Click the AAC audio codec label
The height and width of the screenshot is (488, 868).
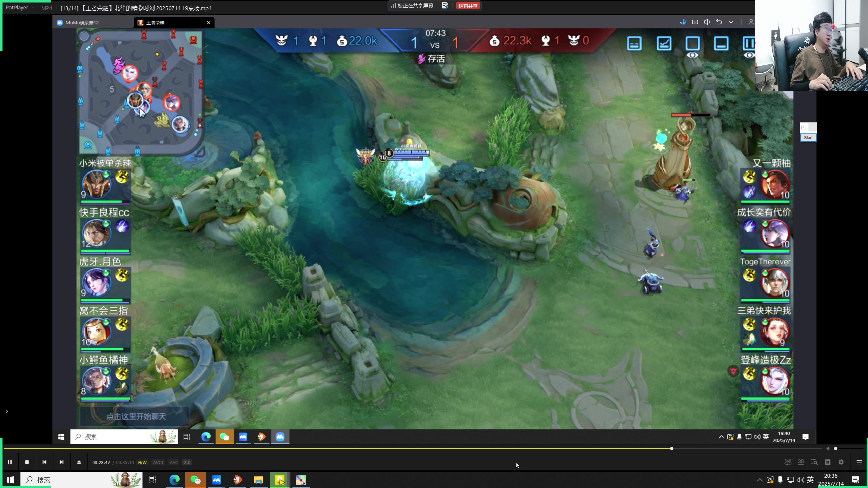click(x=174, y=462)
